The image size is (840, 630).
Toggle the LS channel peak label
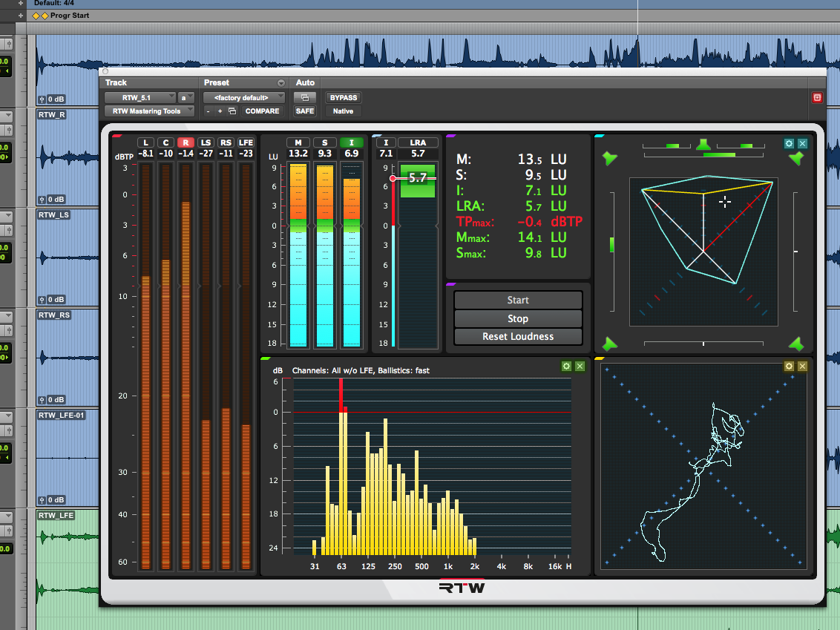(x=206, y=142)
